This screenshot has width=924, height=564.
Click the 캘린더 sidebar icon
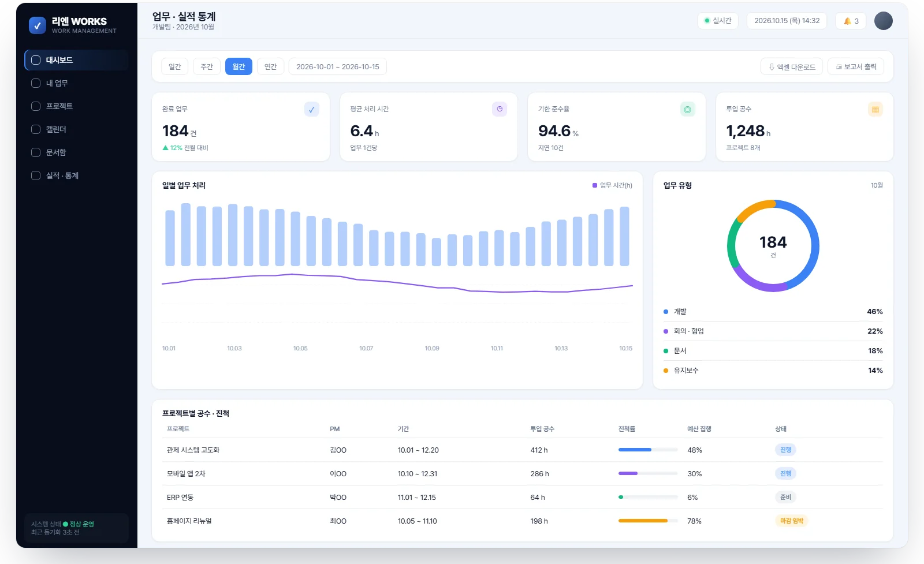(36, 129)
